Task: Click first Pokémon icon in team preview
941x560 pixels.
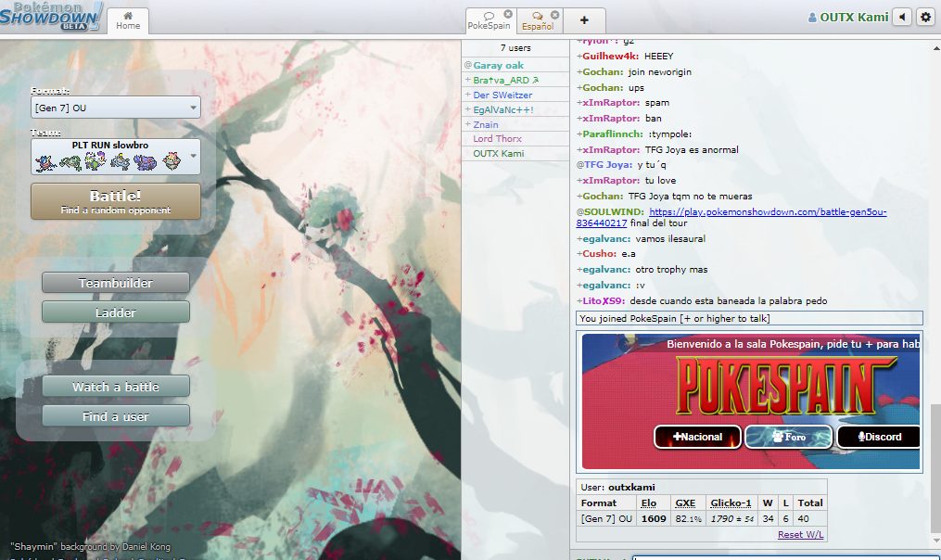Action: (45, 162)
